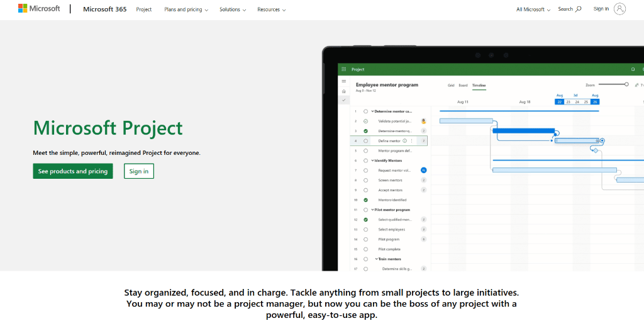Mark Mentor program def... task complete
The width and height of the screenshot is (644, 328).
point(365,151)
